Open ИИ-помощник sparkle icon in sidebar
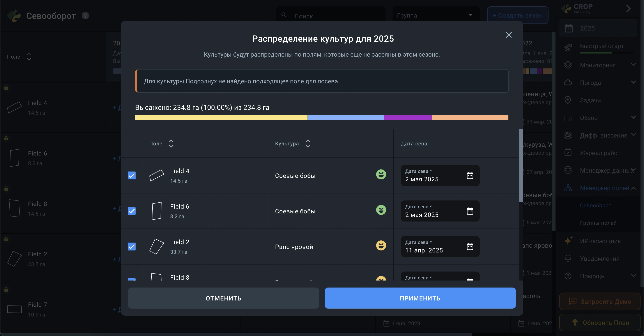Screen dimensions: 644x336 pyautogui.click(x=568, y=241)
